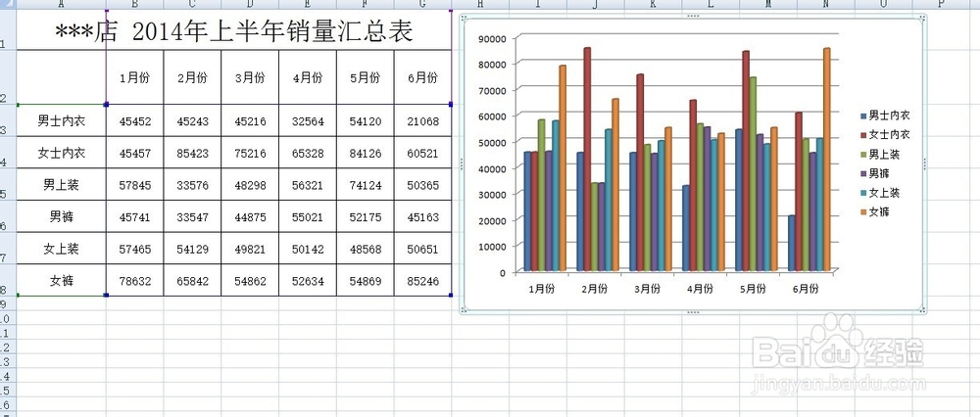Click the chart's right middle resize handle

point(924,163)
